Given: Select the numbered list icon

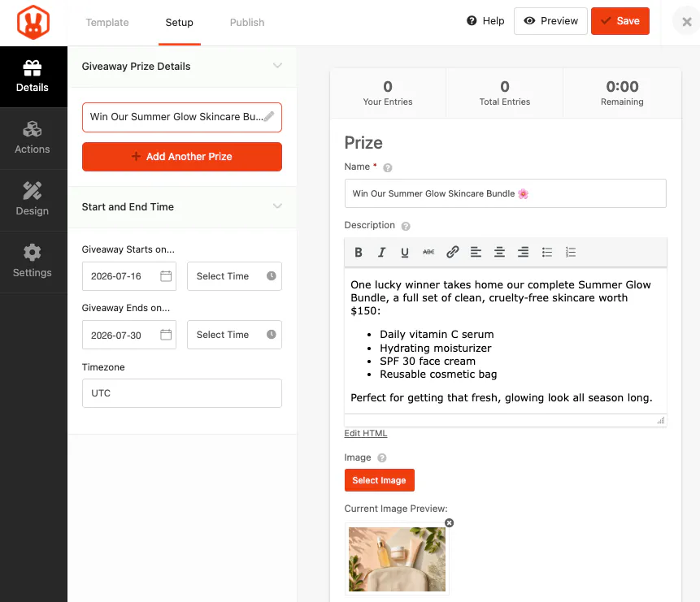Looking at the screenshot, I should click(571, 253).
